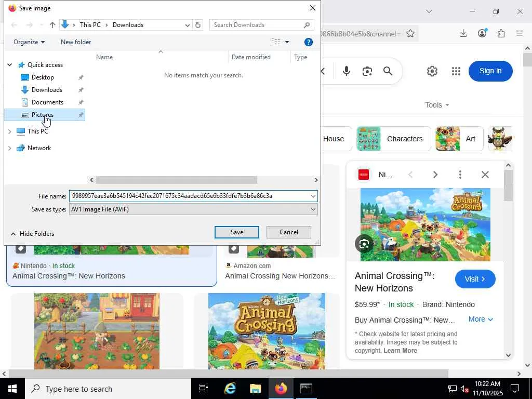Select Pictures folder in Quick access
Viewport: 532px width, 399px height.
[45, 115]
